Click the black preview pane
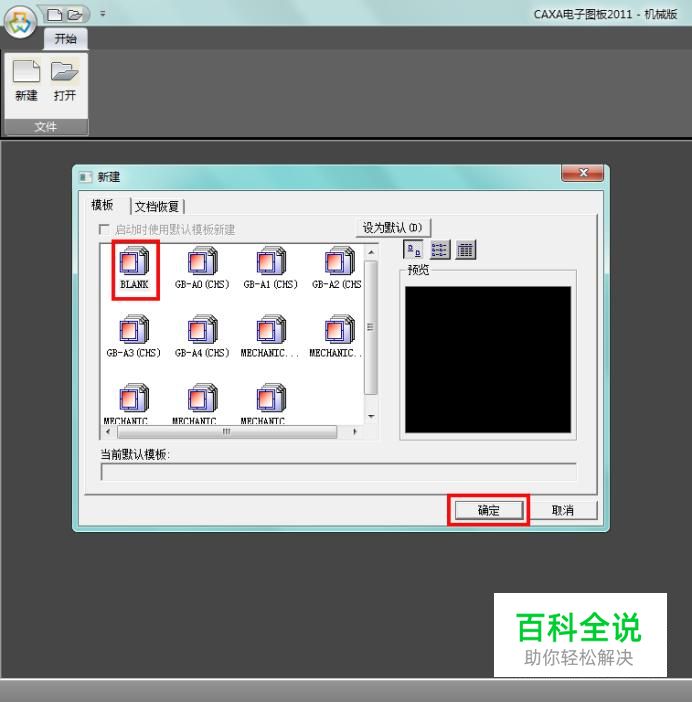 [x=488, y=360]
